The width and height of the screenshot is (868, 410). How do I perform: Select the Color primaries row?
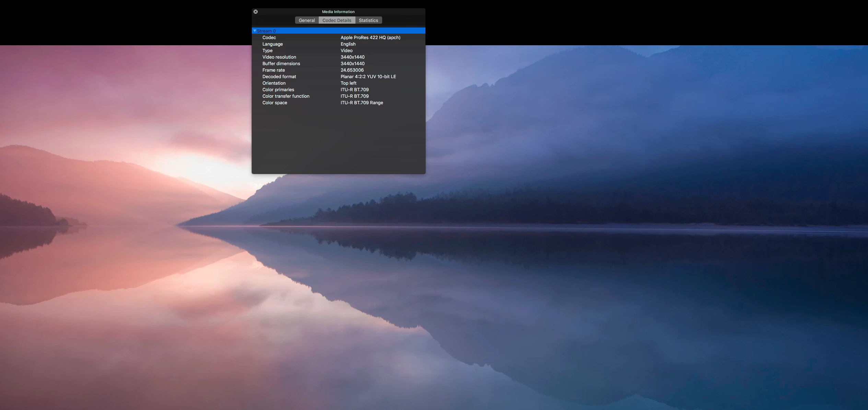click(278, 89)
